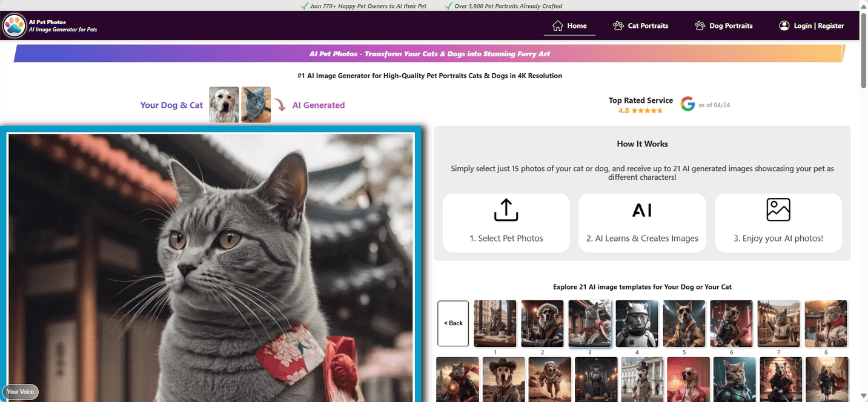Click the Login | Register link

pyautogui.click(x=818, y=26)
